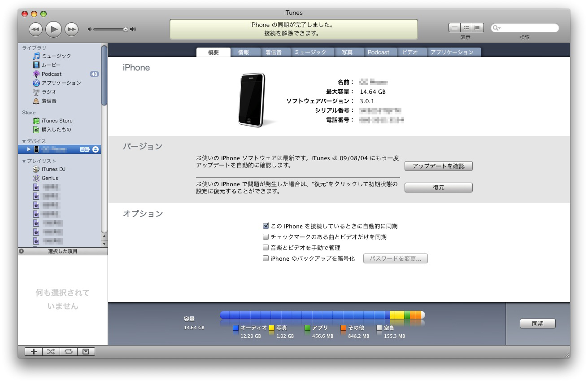Click the low volume speaker icon

point(90,30)
